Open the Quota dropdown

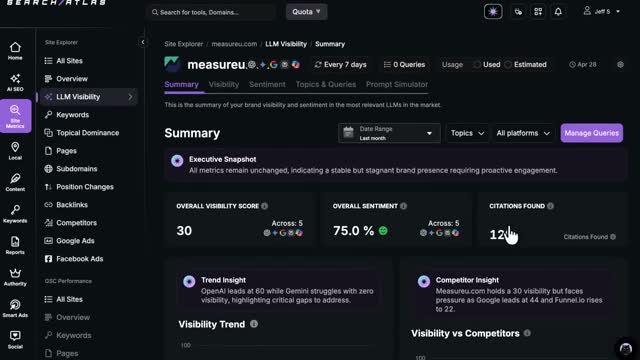pyautogui.click(x=307, y=12)
